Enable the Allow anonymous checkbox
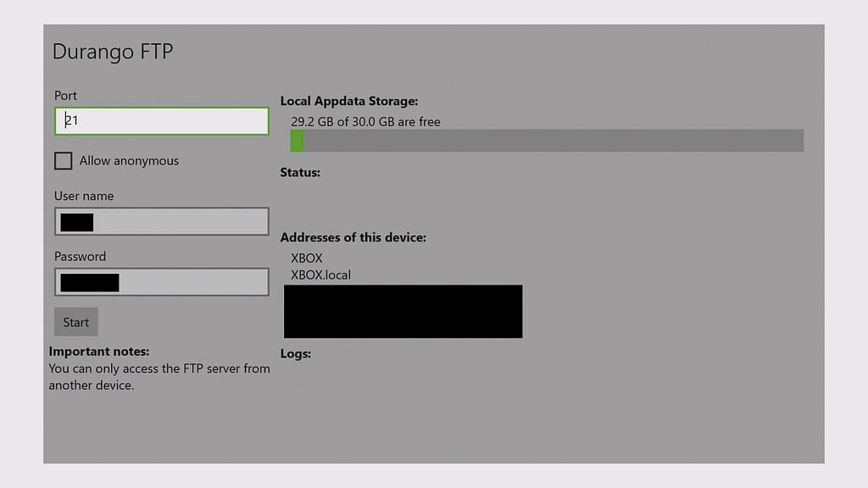This screenshot has height=488, width=868. pos(63,161)
